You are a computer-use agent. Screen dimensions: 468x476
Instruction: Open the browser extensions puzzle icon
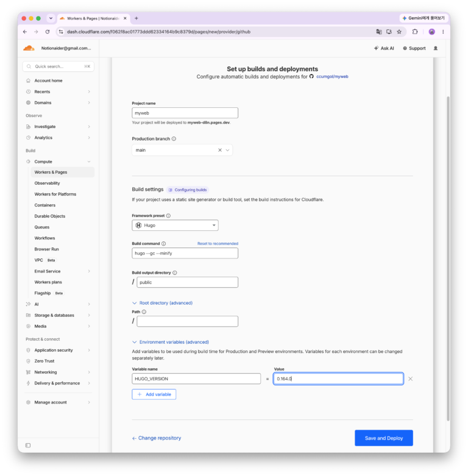[x=415, y=32]
